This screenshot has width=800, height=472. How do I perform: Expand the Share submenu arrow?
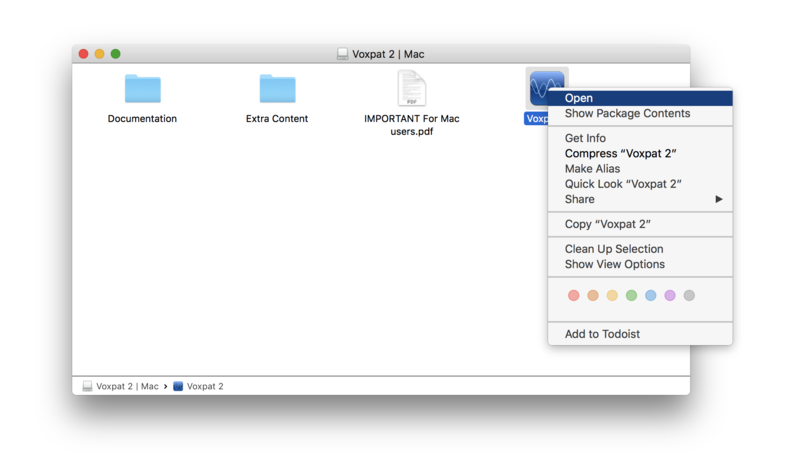point(719,199)
